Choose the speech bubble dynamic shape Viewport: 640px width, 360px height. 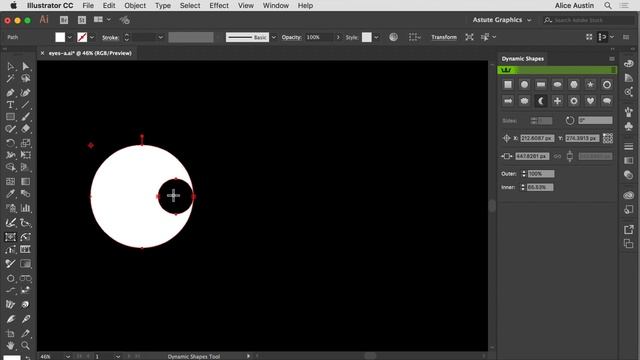(x=607, y=101)
